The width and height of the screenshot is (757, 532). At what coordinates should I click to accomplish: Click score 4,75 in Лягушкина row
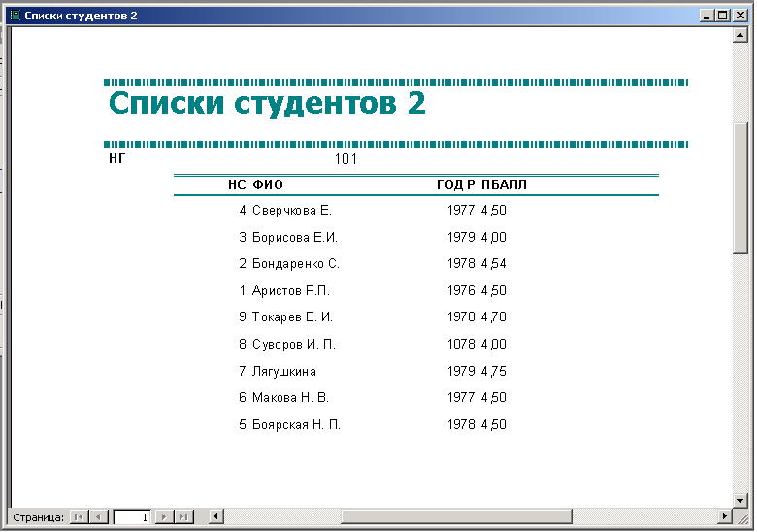point(493,371)
